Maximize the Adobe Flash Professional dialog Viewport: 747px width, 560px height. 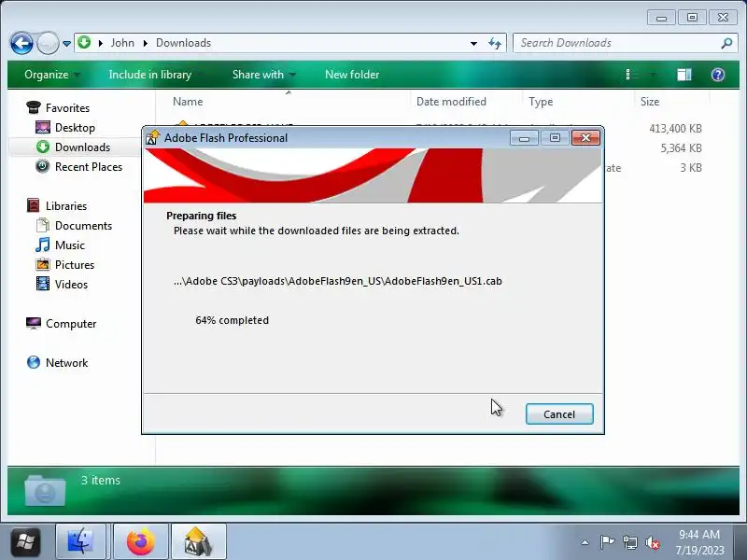point(555,138)
